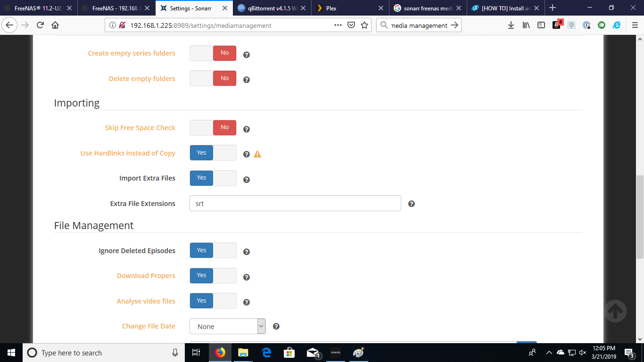Show help icon for Delete empty folders
The width and height of the screenshot is (644, 362).
pyautogui.click(x=246, y=80)
